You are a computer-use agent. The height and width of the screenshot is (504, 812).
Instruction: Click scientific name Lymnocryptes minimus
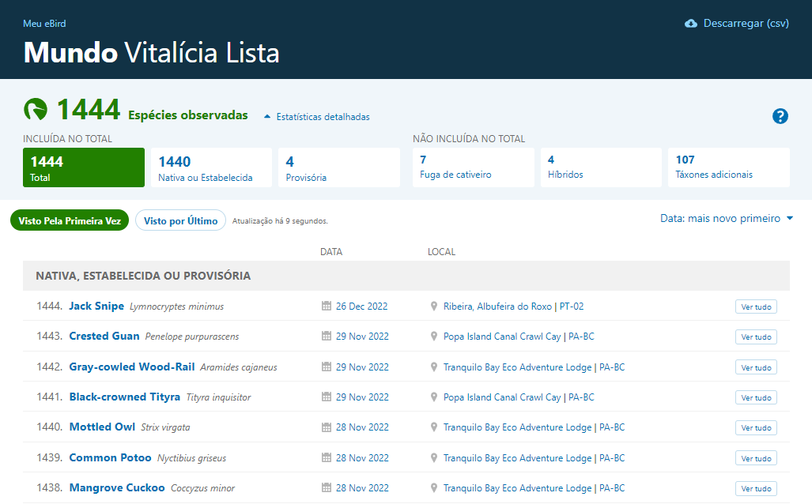point(176,307)
